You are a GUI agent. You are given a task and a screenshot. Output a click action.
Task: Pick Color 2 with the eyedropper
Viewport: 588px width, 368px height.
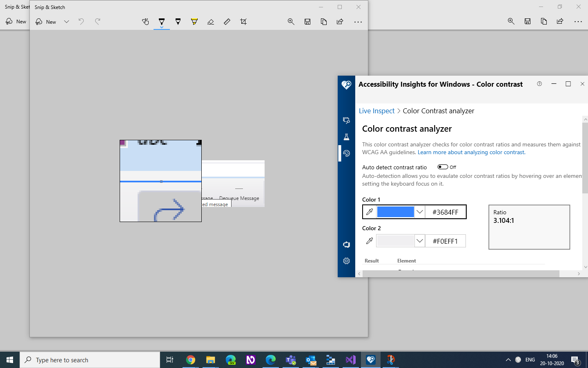370,241
